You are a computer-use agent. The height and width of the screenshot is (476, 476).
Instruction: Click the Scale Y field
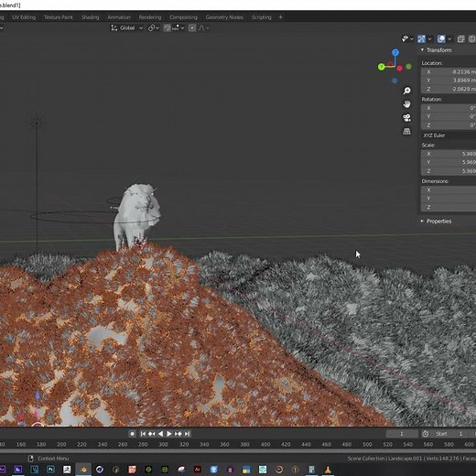[x=449, y=162]
